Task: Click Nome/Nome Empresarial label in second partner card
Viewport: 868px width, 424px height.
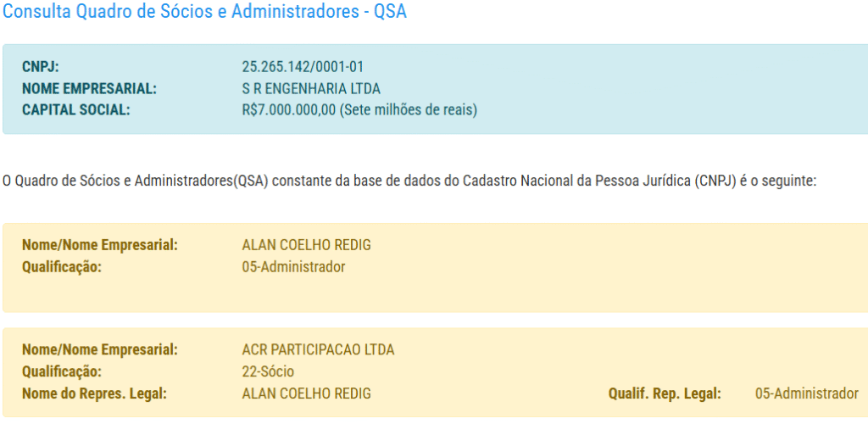Action: (x=100, y=350)
